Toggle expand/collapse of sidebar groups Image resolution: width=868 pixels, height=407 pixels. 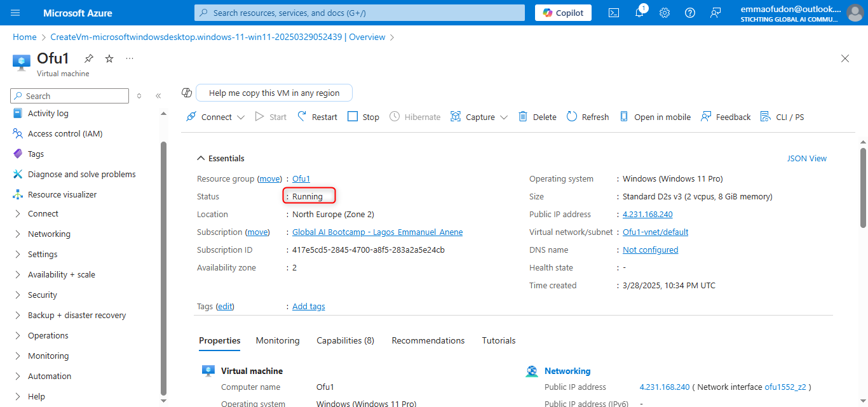pos(140,96)
